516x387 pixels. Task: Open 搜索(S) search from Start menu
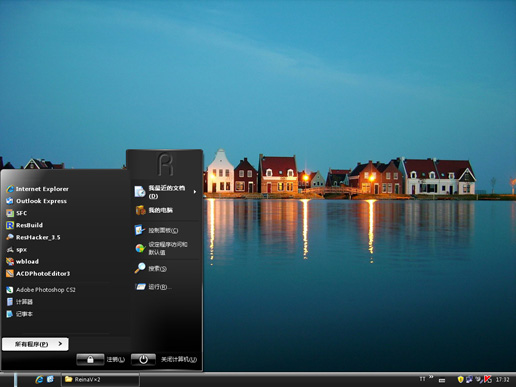pyautogui.click(x=151, y=268)
